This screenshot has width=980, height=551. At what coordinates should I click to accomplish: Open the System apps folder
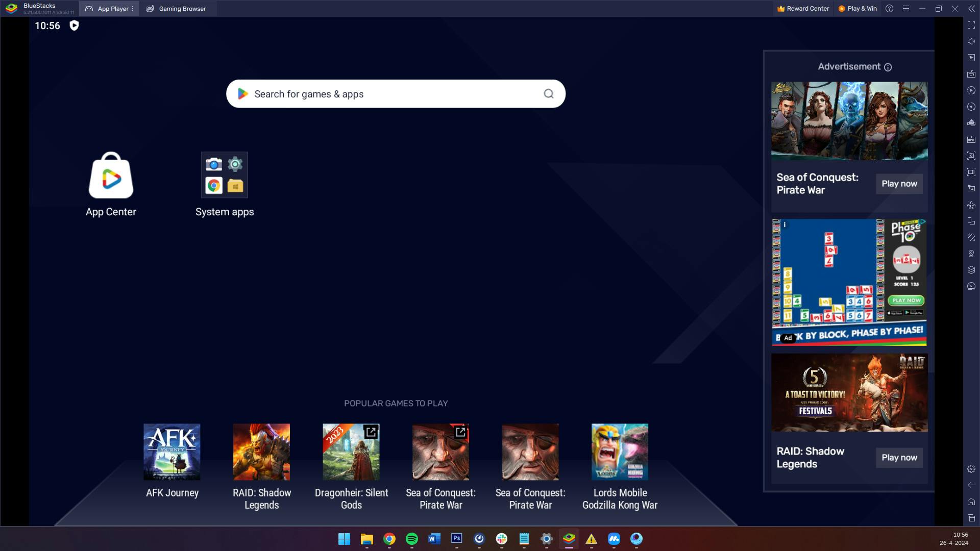coord(225,175)
